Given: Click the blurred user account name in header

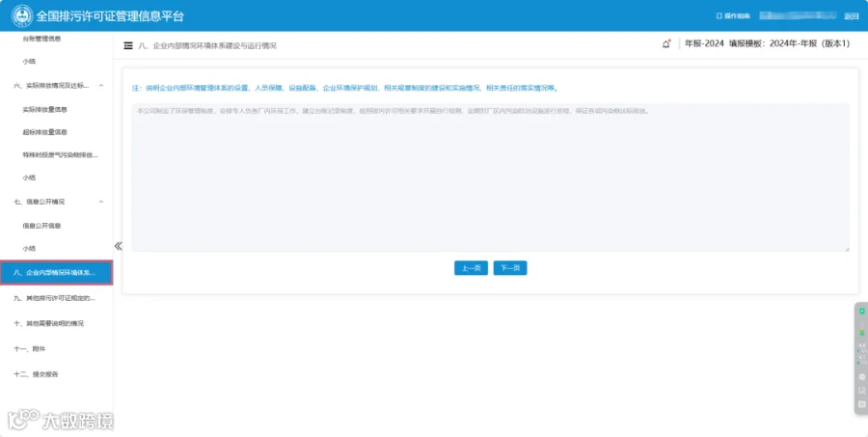Looking at the screenshot, I should tap(798, 15).
